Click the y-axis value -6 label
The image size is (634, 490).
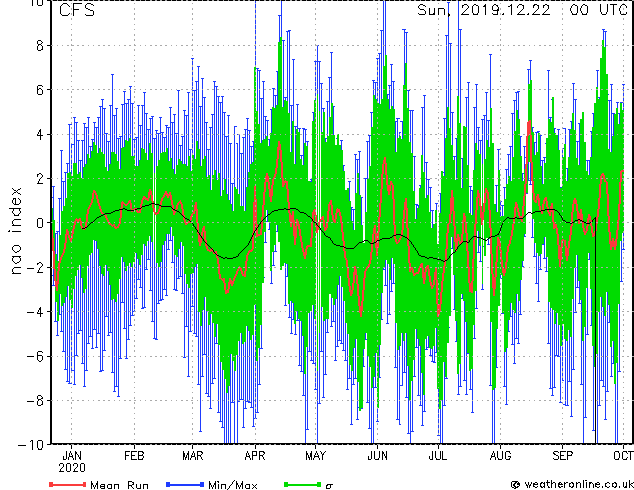tap(35, 357)
